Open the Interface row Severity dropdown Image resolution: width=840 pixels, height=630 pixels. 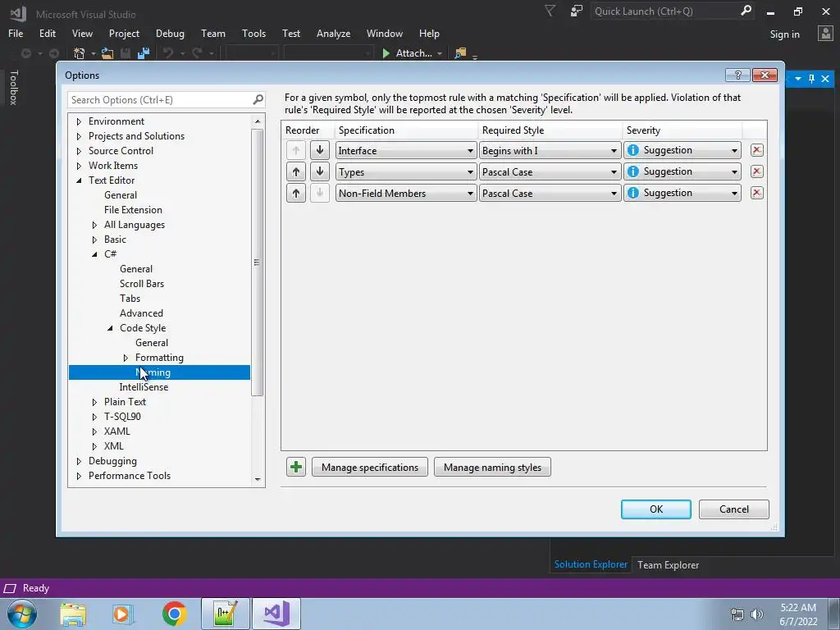pos(682,151)
